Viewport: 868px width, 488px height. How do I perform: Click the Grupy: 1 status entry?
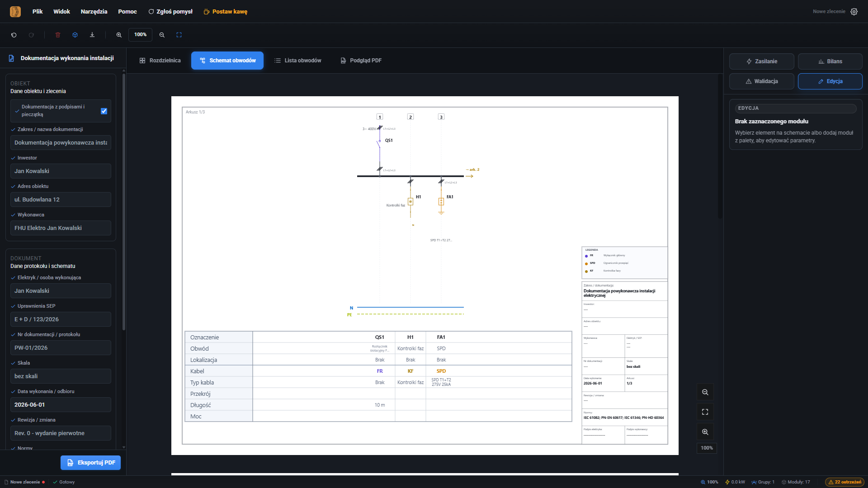click(763, 482)
